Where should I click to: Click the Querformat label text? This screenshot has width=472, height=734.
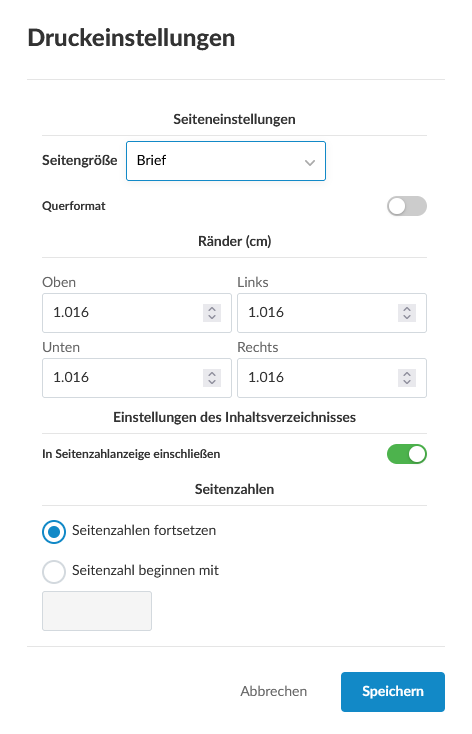74,206
